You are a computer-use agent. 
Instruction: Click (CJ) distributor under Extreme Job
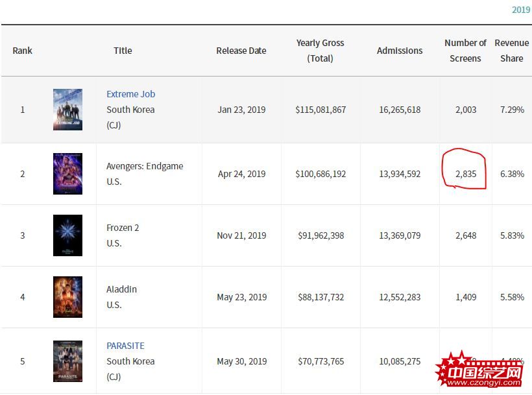[x=114, y=125]
